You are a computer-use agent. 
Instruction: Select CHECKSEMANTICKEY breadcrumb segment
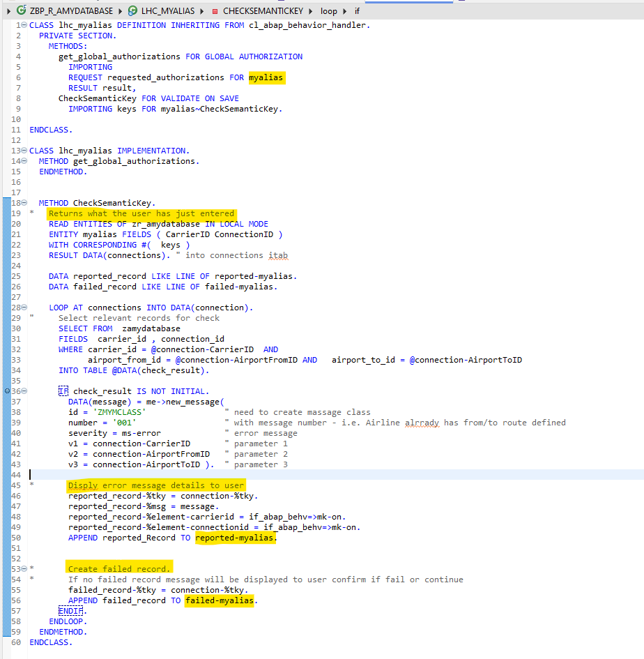coord(263,11)
